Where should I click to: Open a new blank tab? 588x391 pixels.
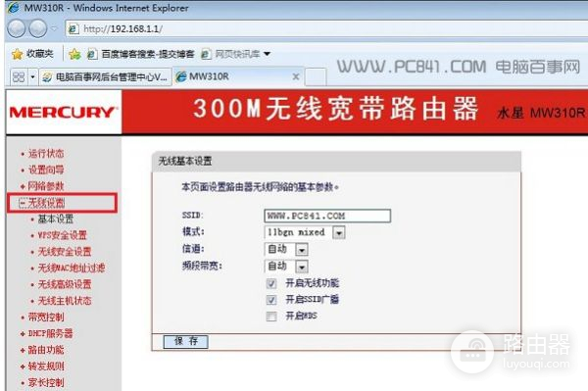(316, 77)
